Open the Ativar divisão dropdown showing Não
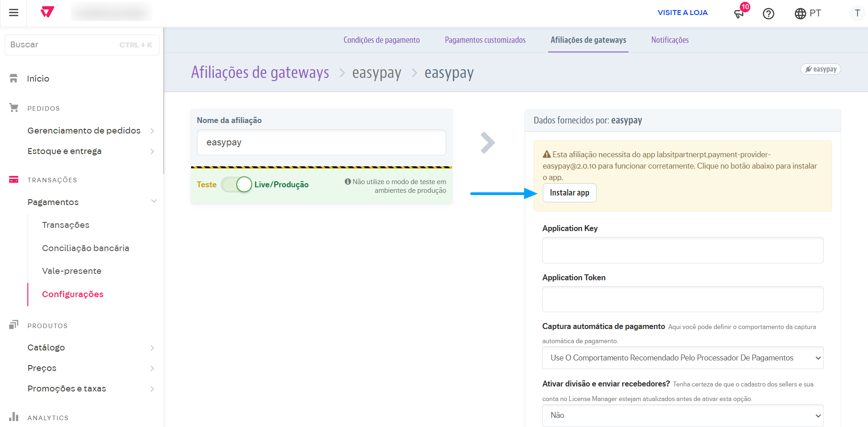This screenshot has width=868, height=427. tap(683, 416)
